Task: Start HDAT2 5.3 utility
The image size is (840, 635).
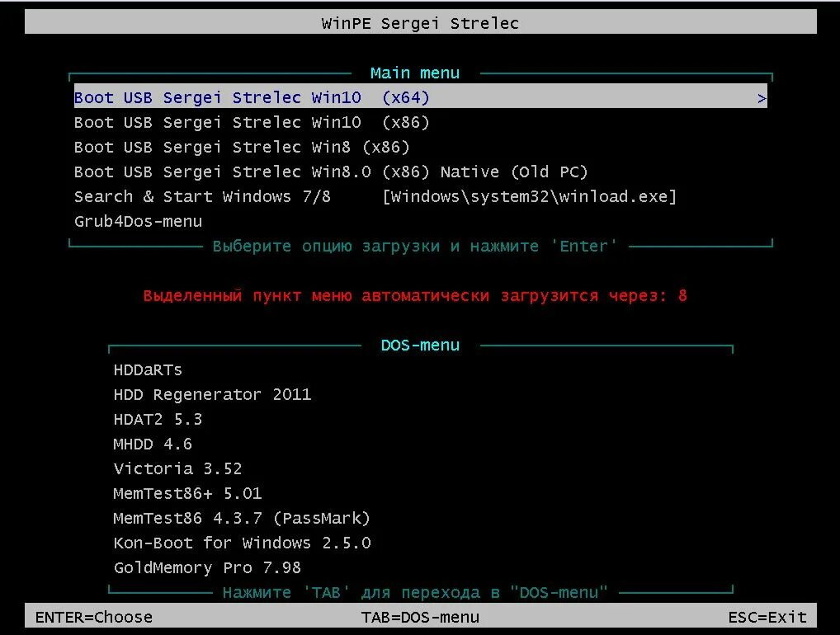Action: click(x=158, y=419)
